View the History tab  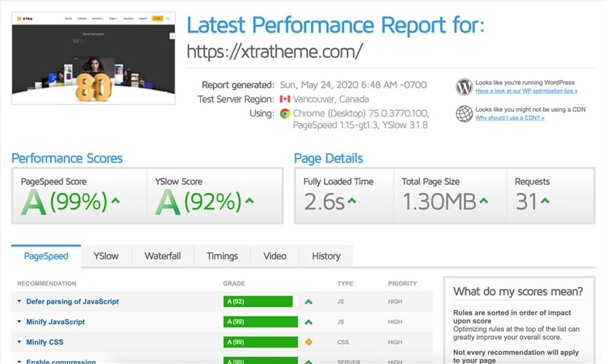pyautogui.click(x=326, y=256)
